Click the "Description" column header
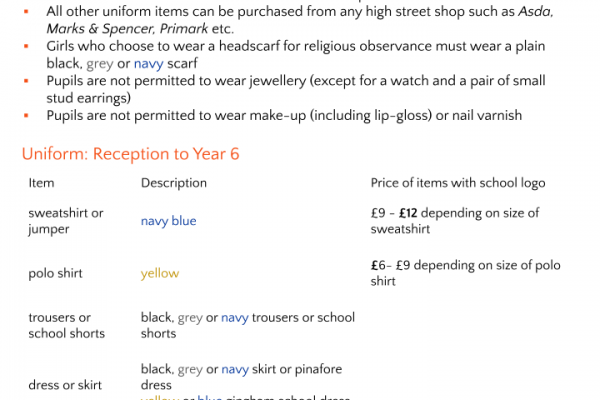 click(x=174, y=183)
